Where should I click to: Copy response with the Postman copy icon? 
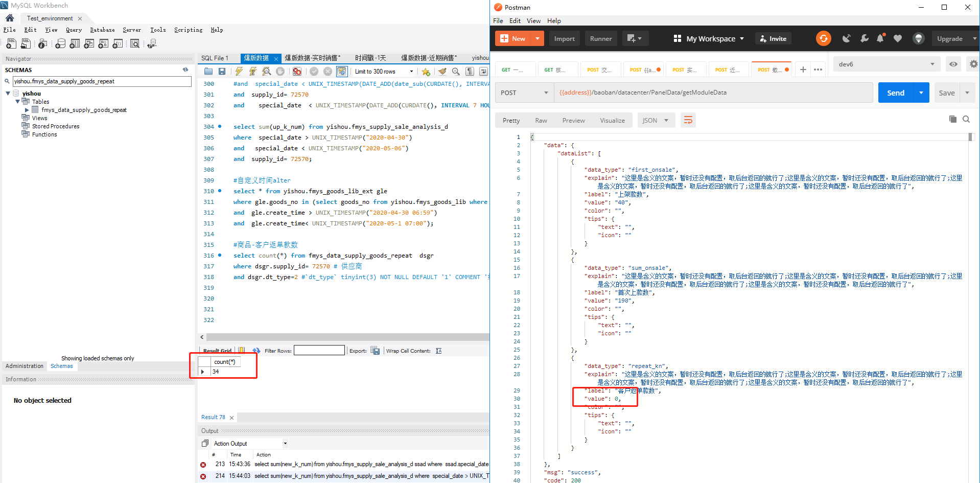(x=953, y=119)
